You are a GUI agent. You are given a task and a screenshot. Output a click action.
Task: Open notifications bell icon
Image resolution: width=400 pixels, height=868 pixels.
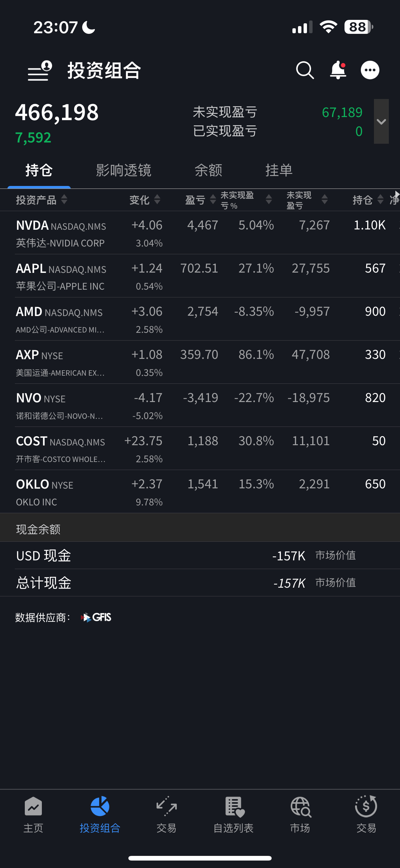click(x=338, y=70)
